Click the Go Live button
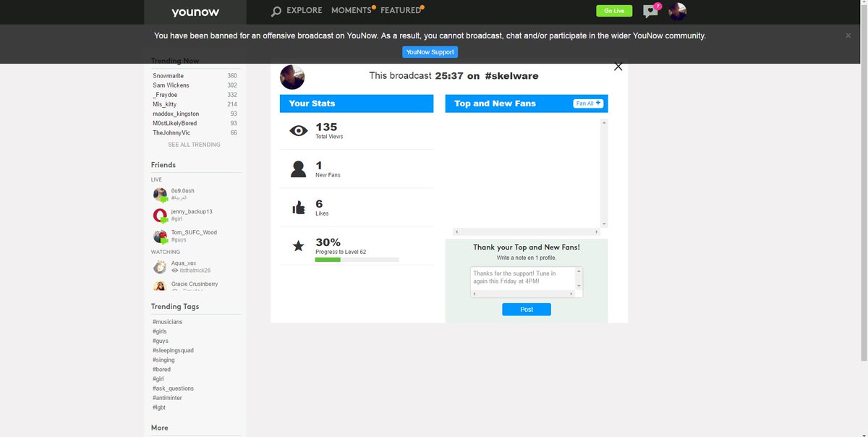The width and height of the screenshot is (868, 437). (614, 11)
